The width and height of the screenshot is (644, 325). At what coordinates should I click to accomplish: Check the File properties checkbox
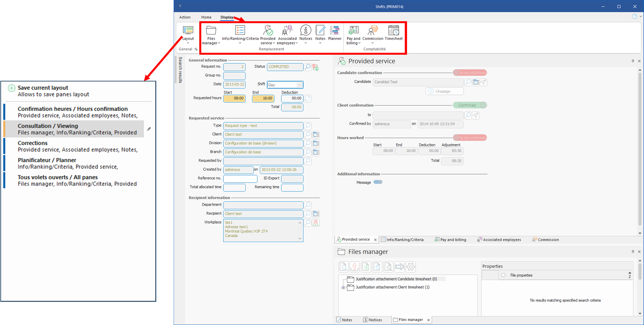point(503,275)
